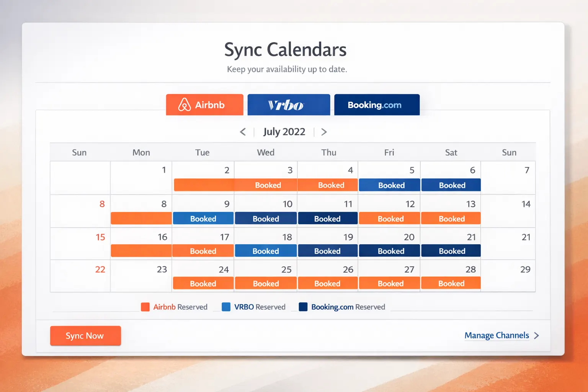Image resolution: width=588 pixels, height=392 pixels.
Task: Click the VRBO Reserved blue swatch
Action: click(x=226, y=307)
